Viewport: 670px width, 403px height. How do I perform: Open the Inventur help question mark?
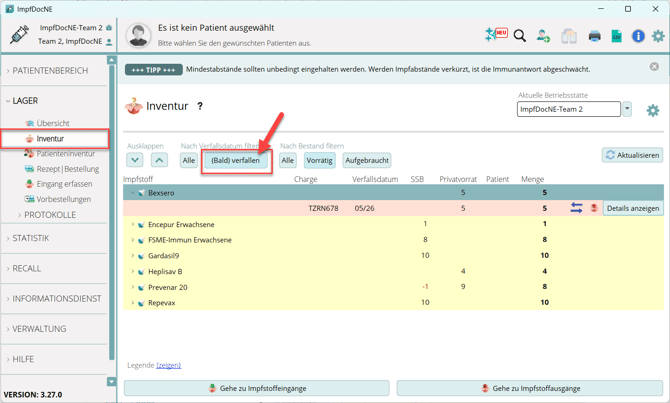click(200, 106)
